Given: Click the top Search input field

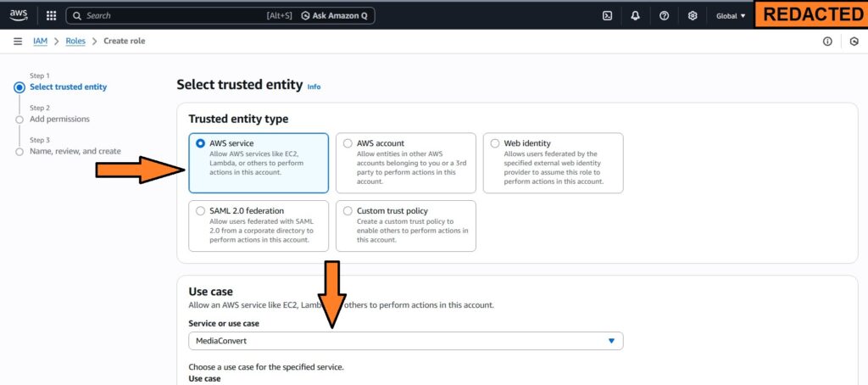Looking at the screenshot, I should (x=170, y=15).
